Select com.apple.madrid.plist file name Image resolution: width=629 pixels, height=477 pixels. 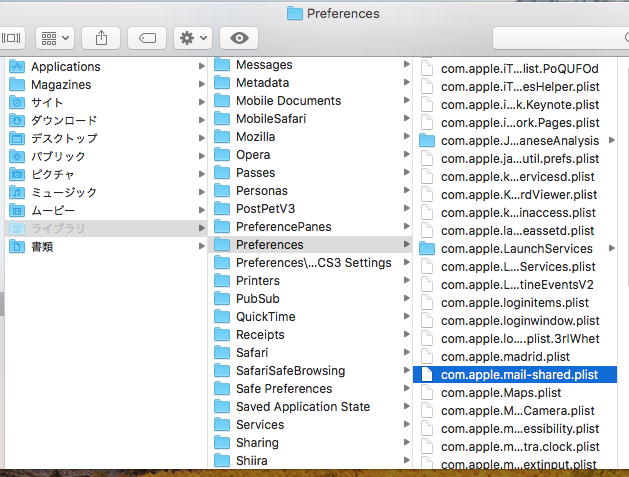click(x=505, y=357)
